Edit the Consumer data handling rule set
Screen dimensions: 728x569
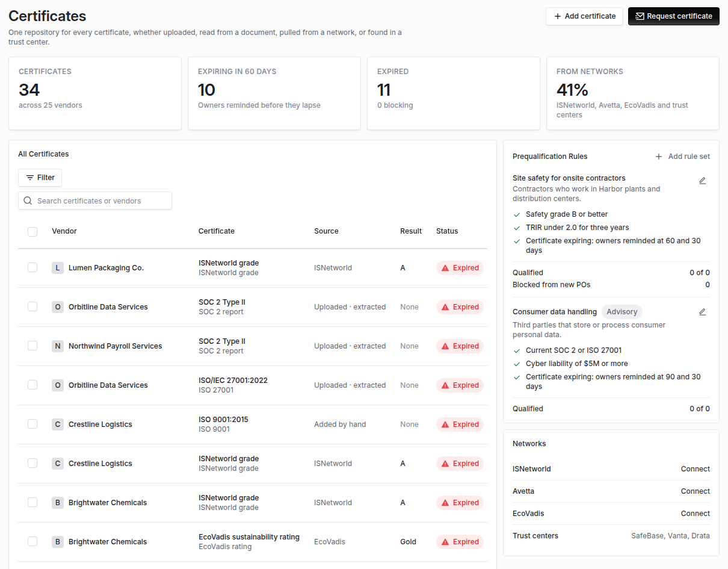(702, 312)
